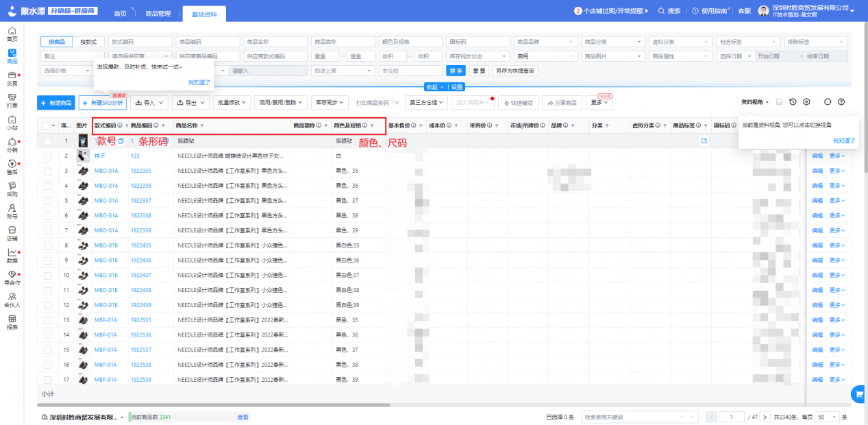The height and width of the screenshot is (425, 868).
Task: Switch to the 首页 top tab
Action: click(120, 13)
